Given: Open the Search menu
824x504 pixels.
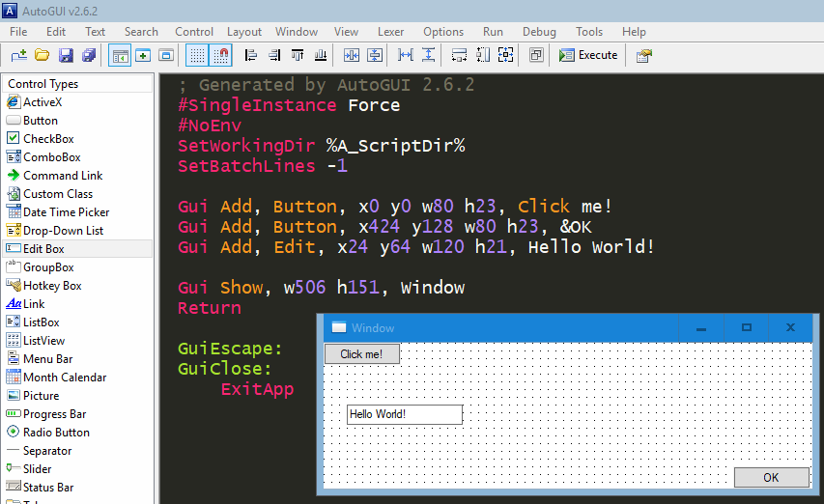Looking at the screenshot, I should pyautogui.click(x=141, y=32).
